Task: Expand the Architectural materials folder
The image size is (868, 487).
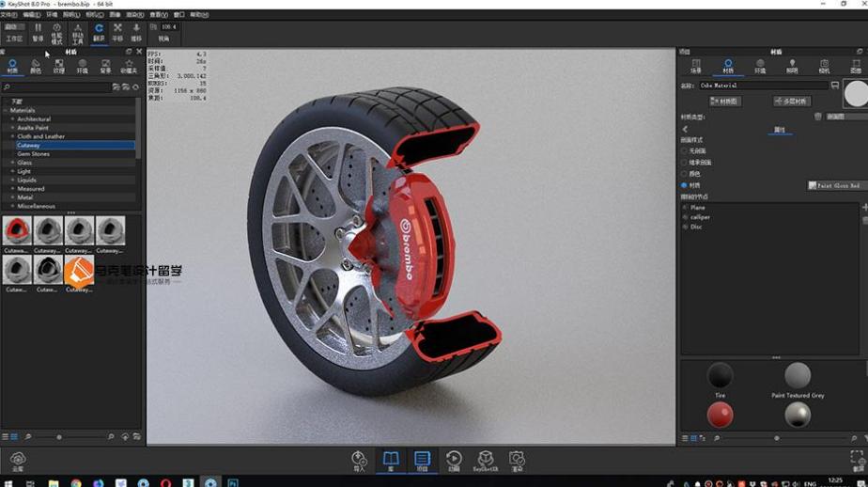Action: [x=12, y=119]
